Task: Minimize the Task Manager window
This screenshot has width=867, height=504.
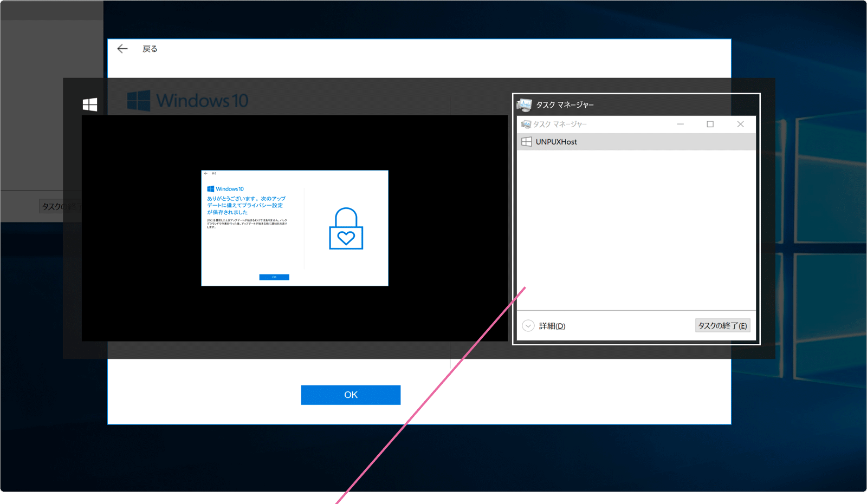Action: [681, 124]
